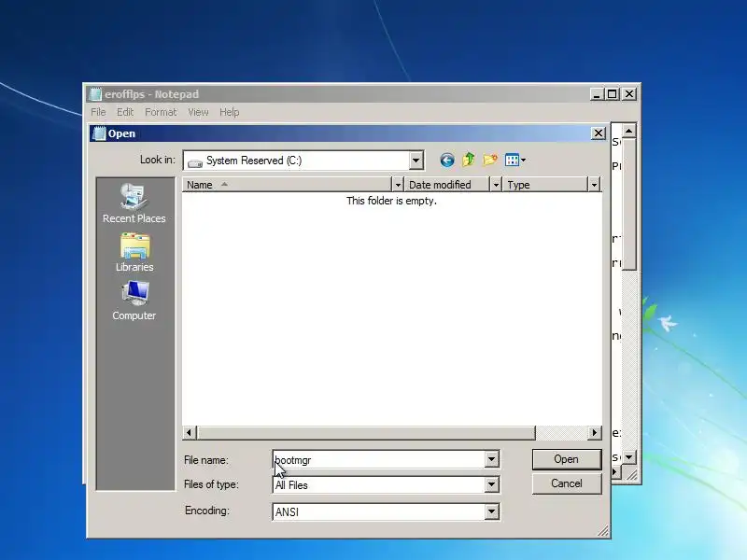The height and width of the screenshot is (560, 747).
Task: Click Open dialog resize grip corner
Action: 603,531
